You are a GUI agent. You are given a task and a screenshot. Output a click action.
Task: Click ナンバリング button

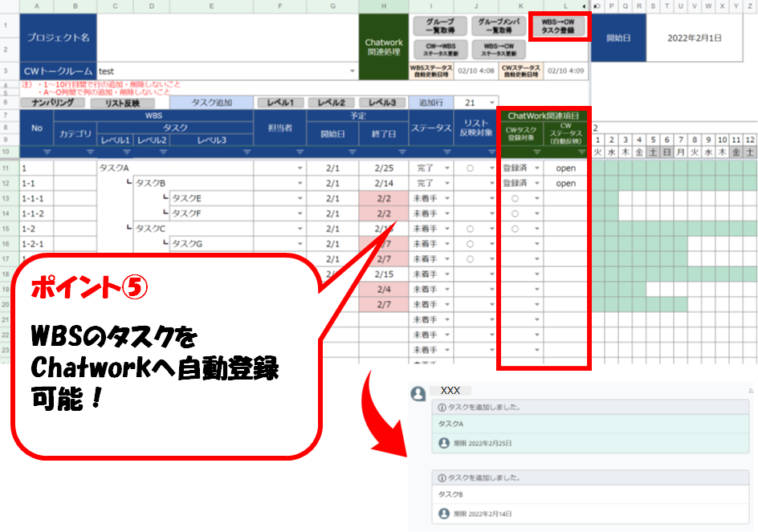(52, 103)
